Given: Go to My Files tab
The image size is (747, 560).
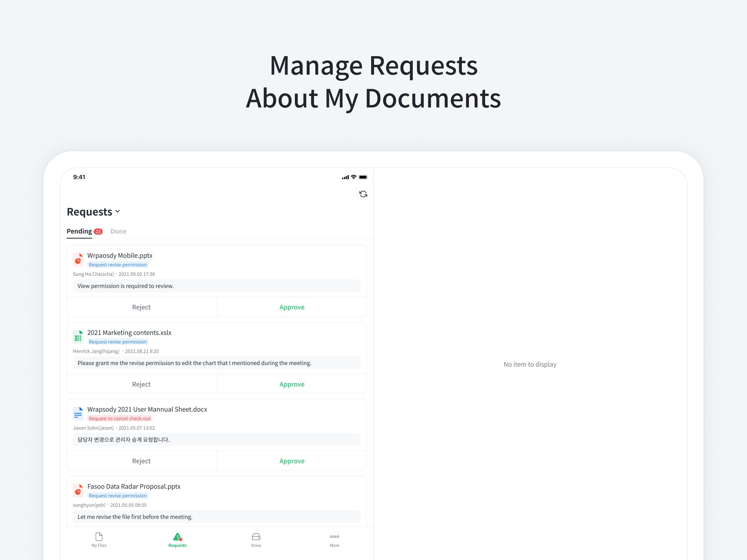Looking at the screenshot, I should pos(99,540).
